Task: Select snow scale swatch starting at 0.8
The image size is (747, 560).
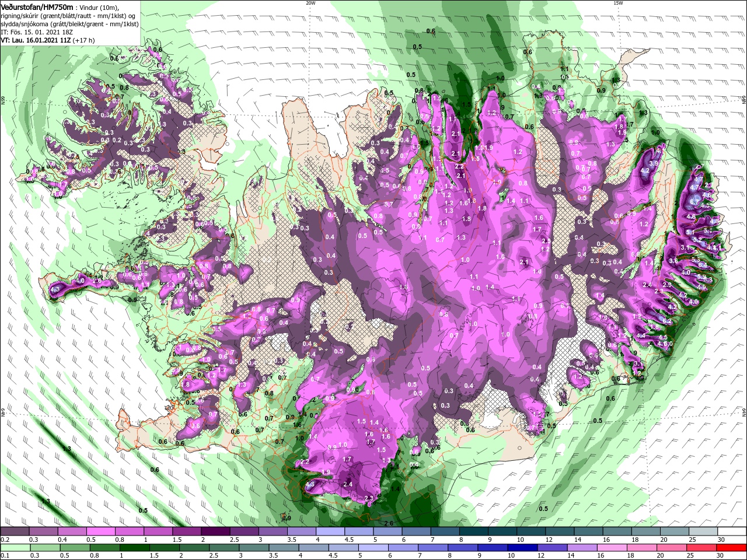Action: [x=129, y=531]
